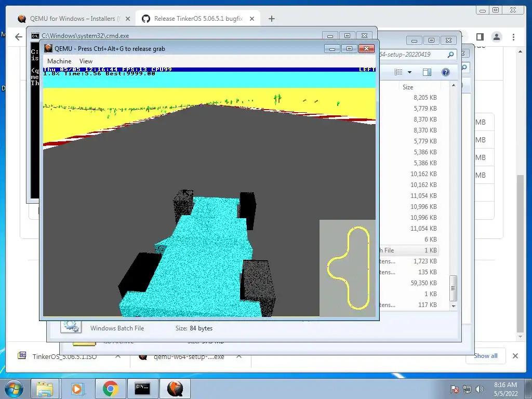Open a new Chrome tab
This screenshot has height=399, width=532.
271,19
